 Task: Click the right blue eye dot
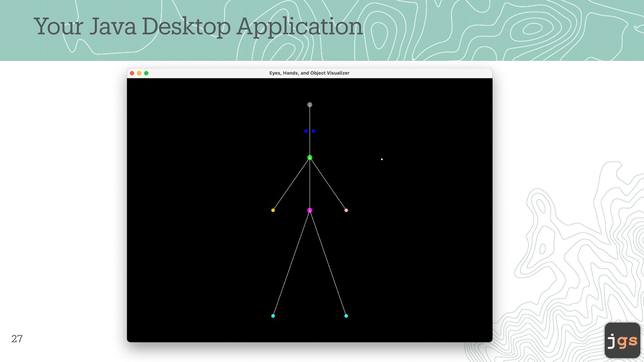pos(313,131)
